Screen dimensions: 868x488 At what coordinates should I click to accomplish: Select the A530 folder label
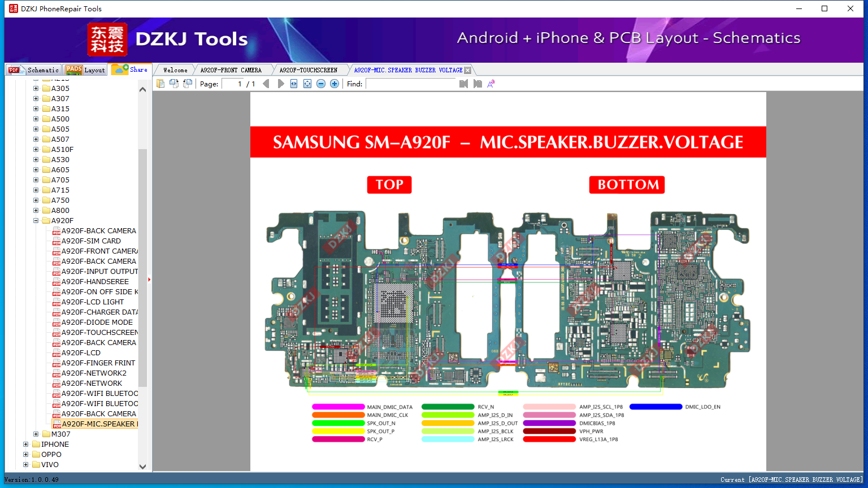click(x=60, y=159)
